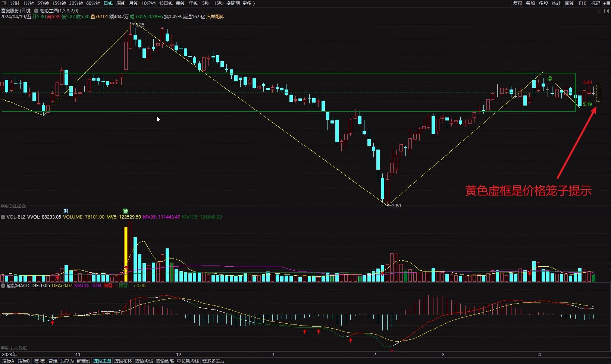Select the 15分钟 period
This screenshot has width=611, height=364.
[x=59, y=3]
